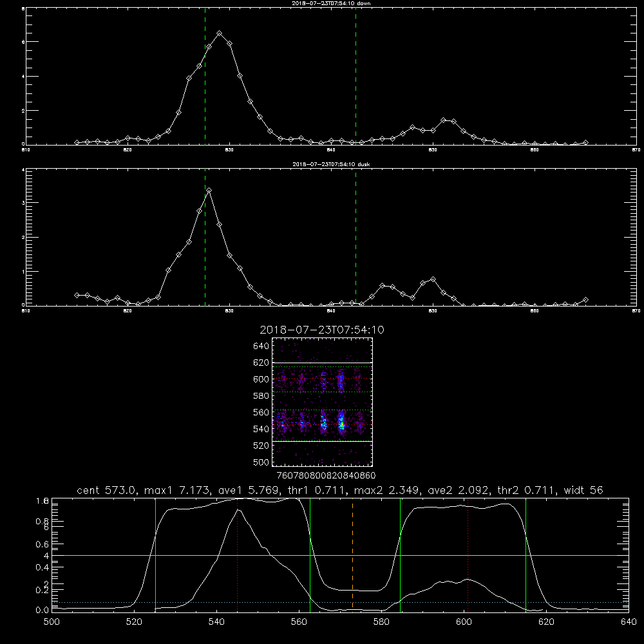Screen dimensions: 644x644
Task: Click the red dotted peak line near 601
Action: point(468,554)
